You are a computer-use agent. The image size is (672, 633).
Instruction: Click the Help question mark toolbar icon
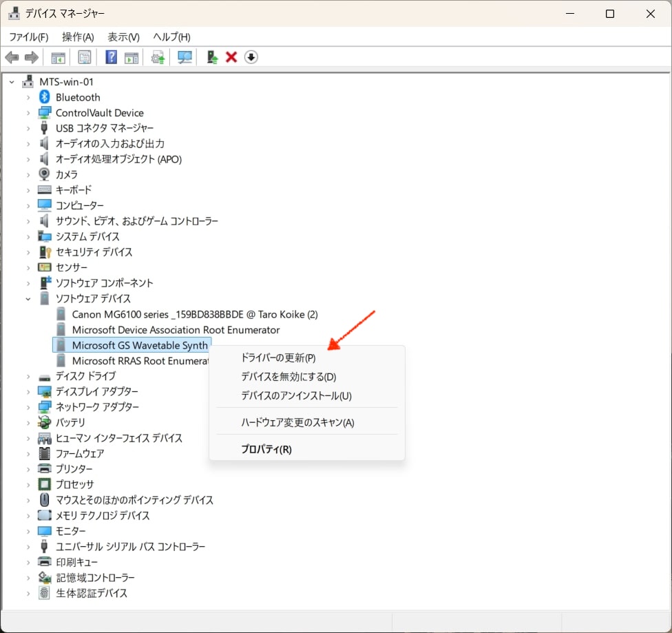point(111,57)
